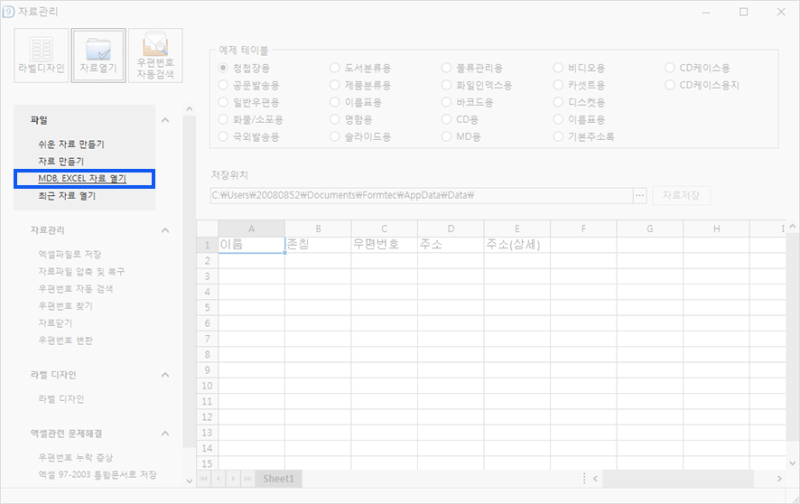Click browse button (…) next to save path

click(640, 195)
